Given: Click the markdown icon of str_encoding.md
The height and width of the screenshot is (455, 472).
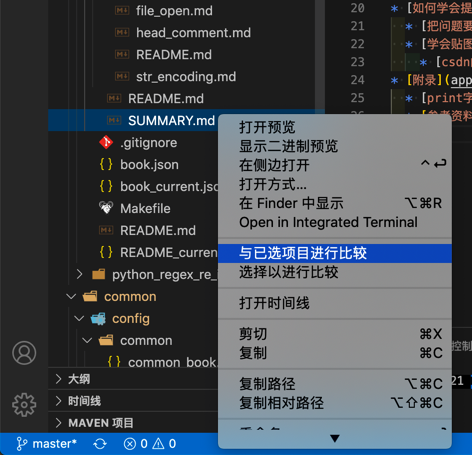Looking at the screenshot, I should point(122,77).
